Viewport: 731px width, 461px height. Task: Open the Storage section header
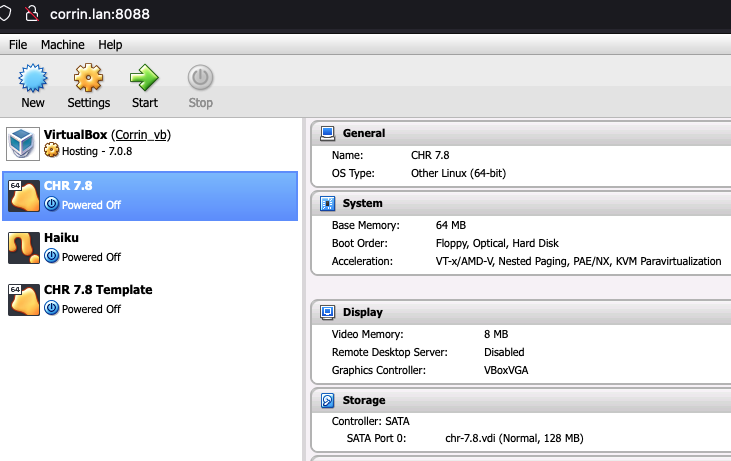[x=521, y=400]
